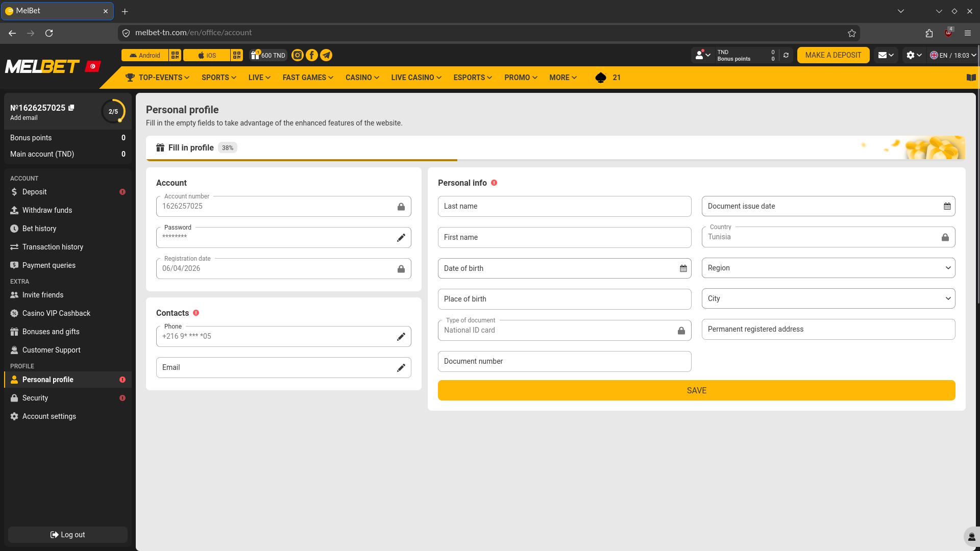Click the Contacts warning icon
The image size is (980, 551).
pyautogui.click(x=196, y=313)
